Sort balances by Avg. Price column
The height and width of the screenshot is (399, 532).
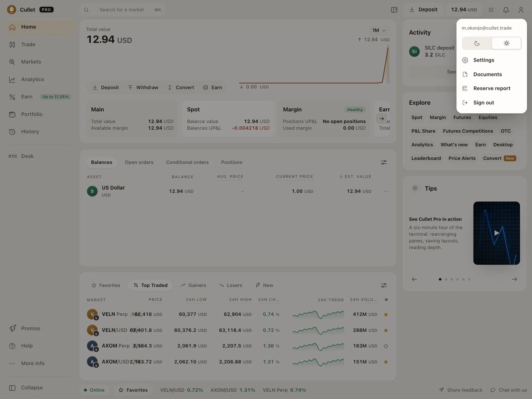pos(230,177)
